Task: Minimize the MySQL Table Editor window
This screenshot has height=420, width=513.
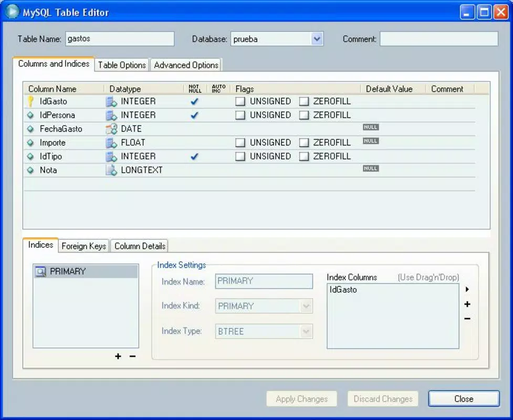Action: click(467, 13)
